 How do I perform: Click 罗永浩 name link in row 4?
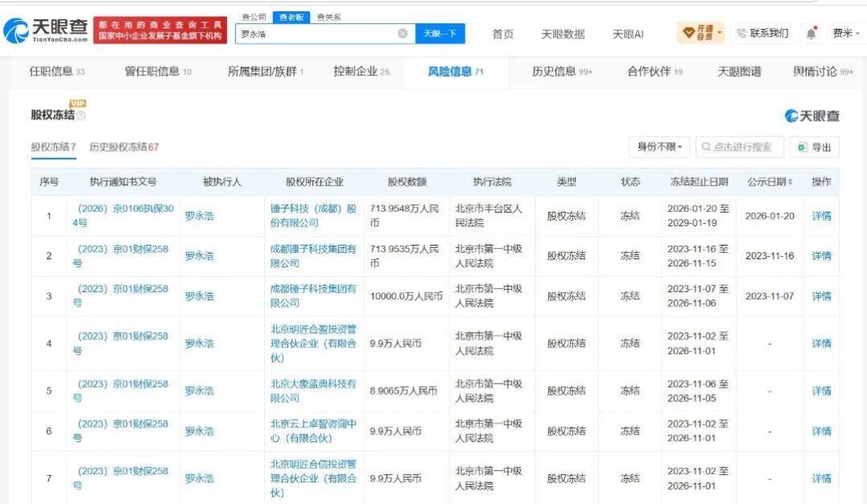pos(199,343)
